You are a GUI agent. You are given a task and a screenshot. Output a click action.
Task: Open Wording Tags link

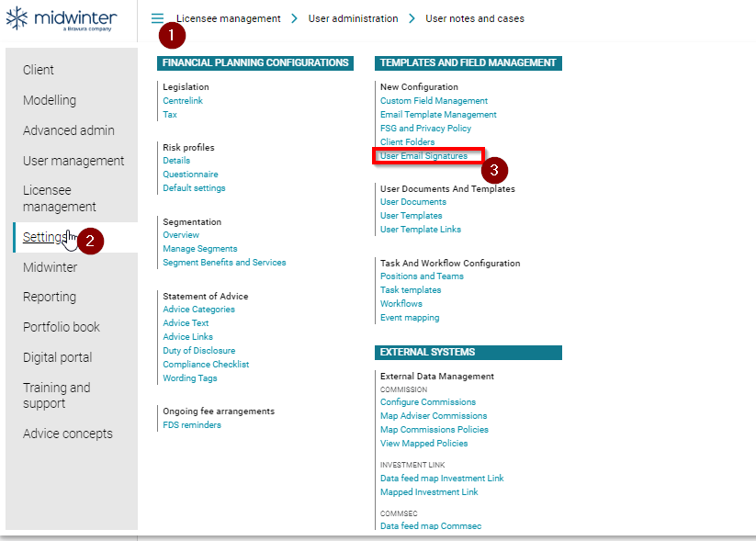coord(190,378)
